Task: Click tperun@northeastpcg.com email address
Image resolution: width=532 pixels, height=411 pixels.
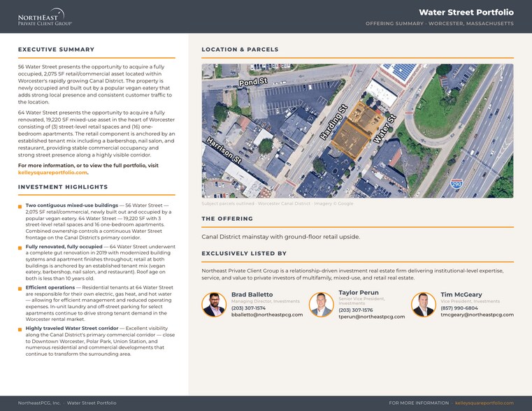Action: [x=371, y=317]
